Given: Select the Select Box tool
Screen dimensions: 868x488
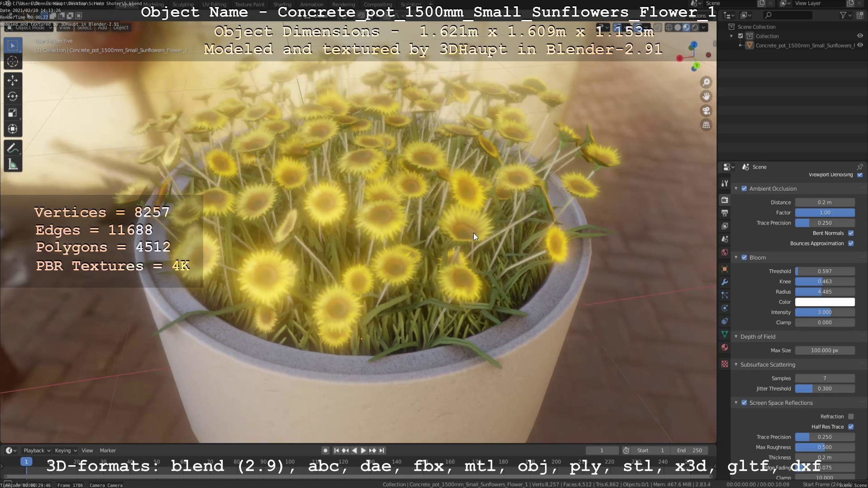Looking at the screenshot, I should (x=13, y=46).
